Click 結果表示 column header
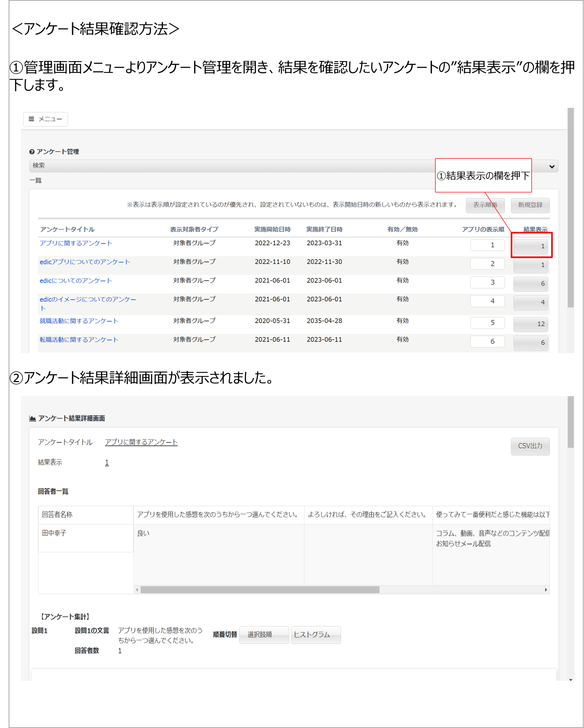584x728 pixels. coord(535,229)
